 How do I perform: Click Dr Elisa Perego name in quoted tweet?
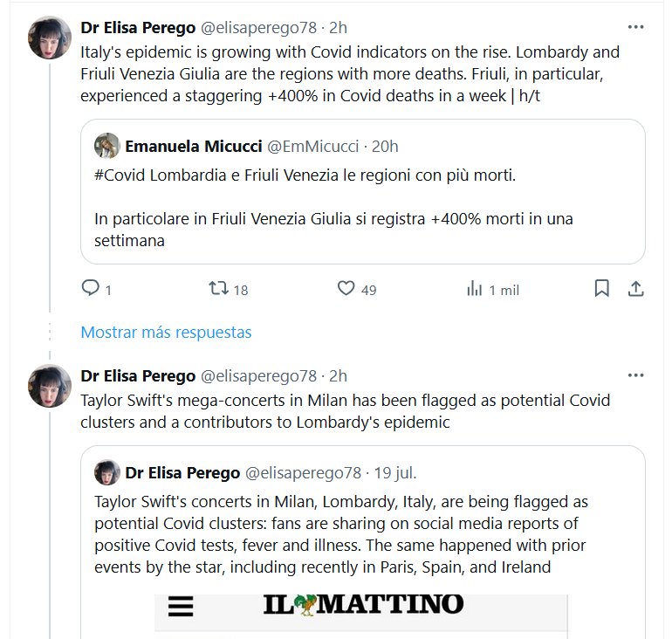(x=182, y=473)
